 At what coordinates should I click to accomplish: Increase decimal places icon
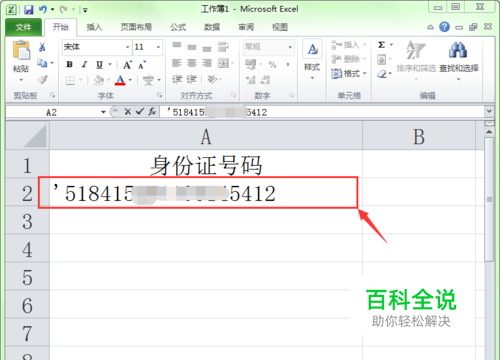[251, 80]
